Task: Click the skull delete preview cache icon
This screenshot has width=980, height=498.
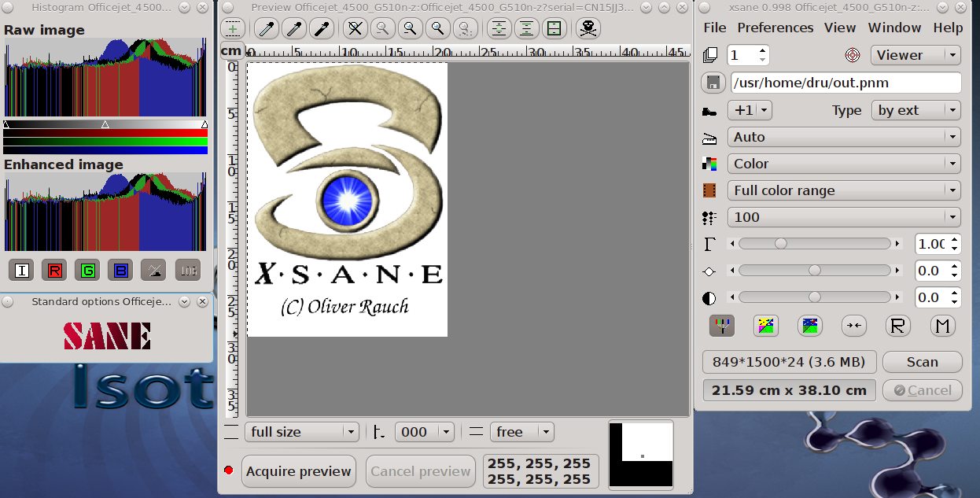Action: point(588,29)
